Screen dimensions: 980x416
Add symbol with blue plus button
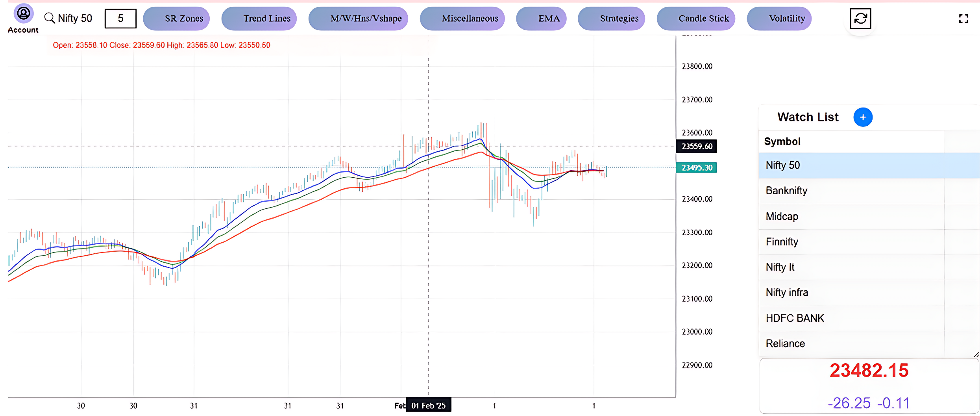click(x=863, y=117)
